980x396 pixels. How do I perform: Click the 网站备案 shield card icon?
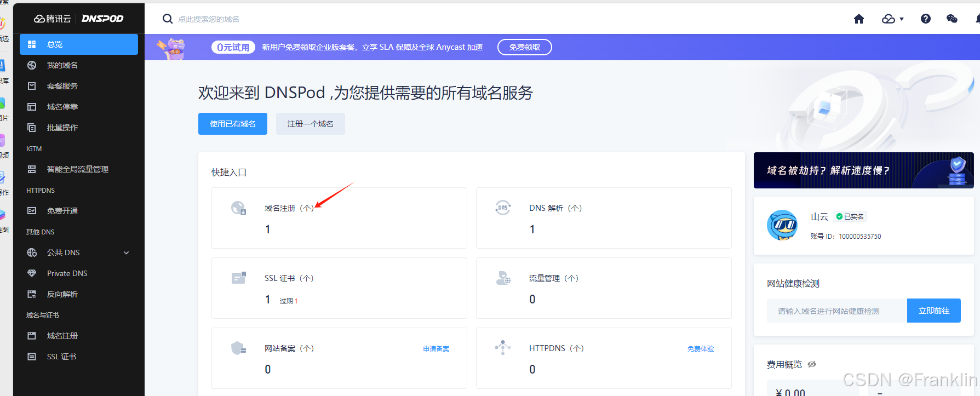[x=238, y=348]
